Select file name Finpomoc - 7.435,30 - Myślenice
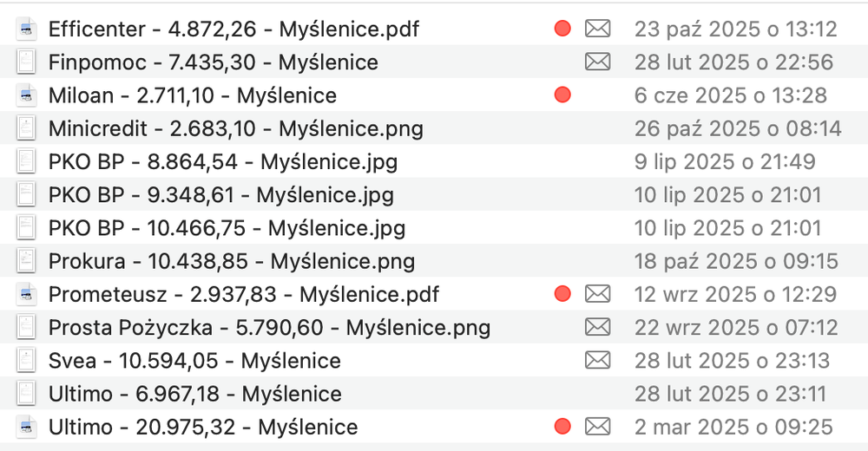This screenshot has height=451, width=868. point(214,62)
